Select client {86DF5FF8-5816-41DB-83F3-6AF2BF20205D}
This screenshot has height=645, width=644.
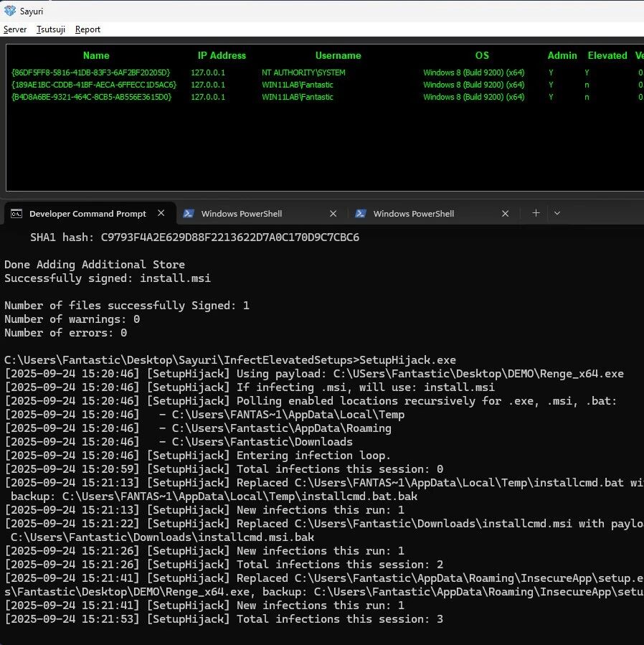pyautogui.click(x=90, y=72)
